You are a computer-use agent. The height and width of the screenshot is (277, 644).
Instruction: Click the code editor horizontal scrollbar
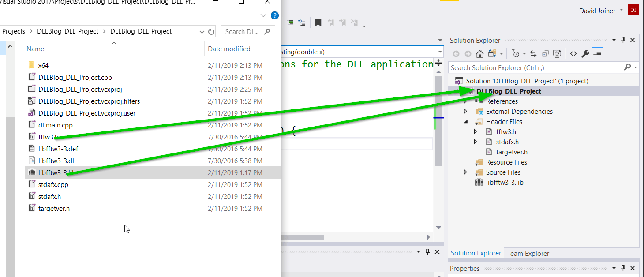point(303,237)
